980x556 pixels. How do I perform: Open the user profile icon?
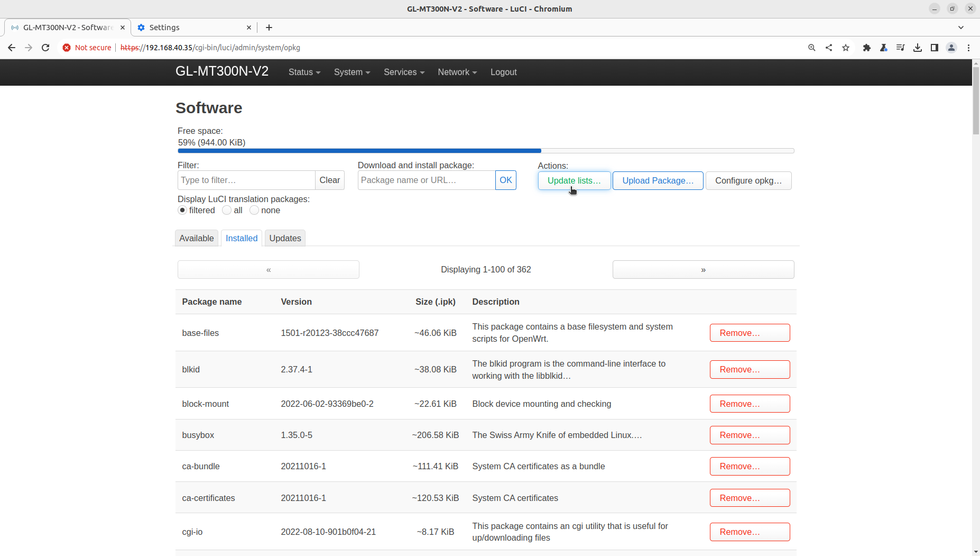(x=951, y=48)
